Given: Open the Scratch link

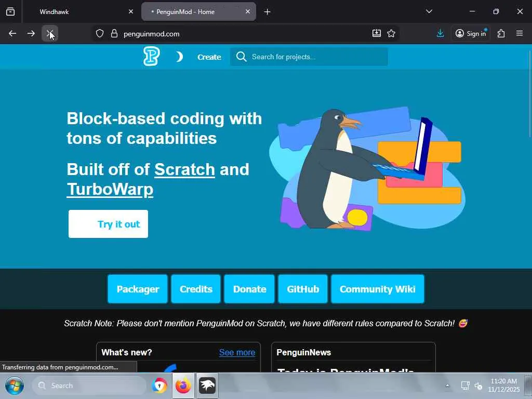Looking at the screenshot, I should click(184, 169).
